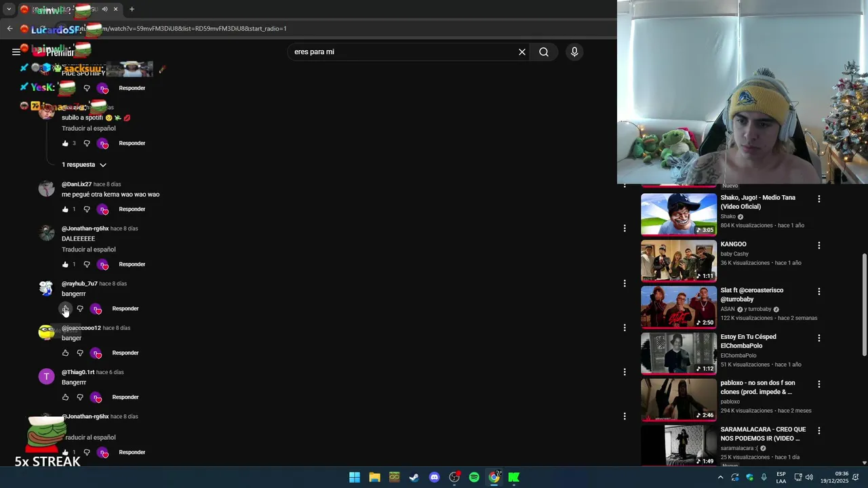Expand the '1 respuesta' replies
Screen dimensions: 868x488
pyautogui.click(x=84, y=165)
